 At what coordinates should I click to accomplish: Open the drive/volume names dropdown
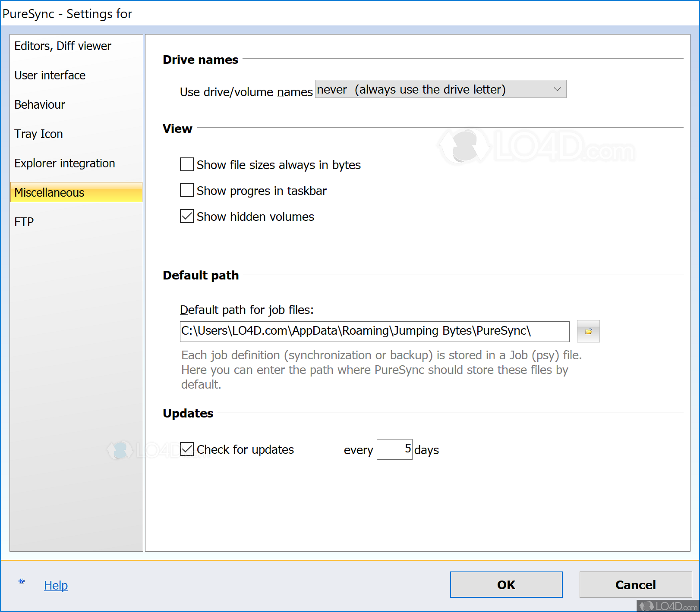pos(558,89)
